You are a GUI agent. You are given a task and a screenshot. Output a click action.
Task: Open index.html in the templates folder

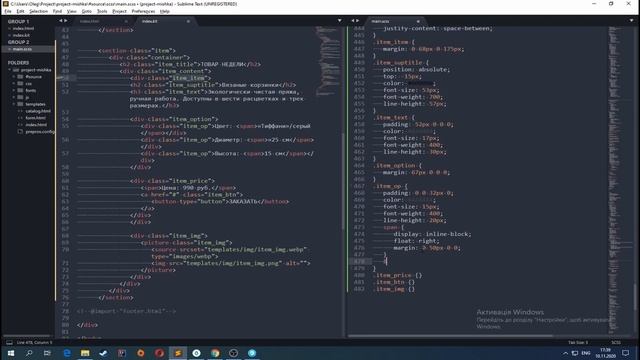coord(36,125)
